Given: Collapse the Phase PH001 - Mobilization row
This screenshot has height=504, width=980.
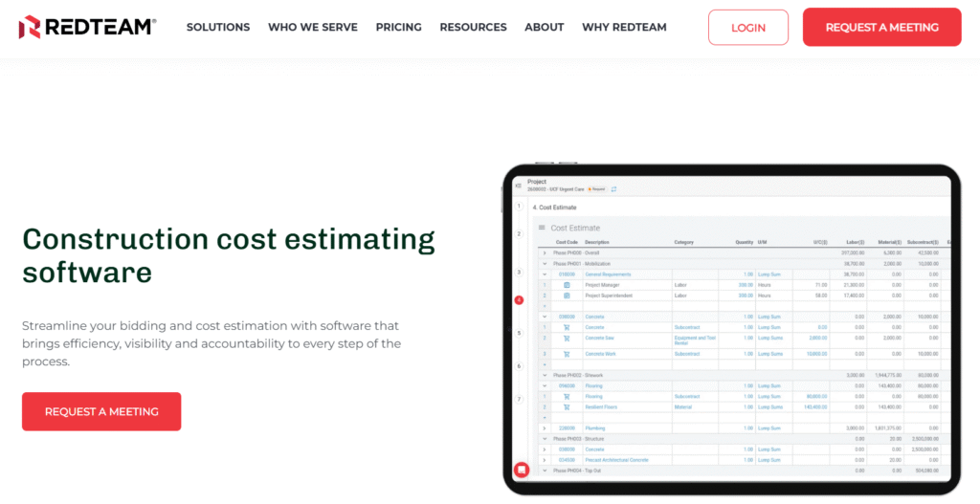Looking at the screenshot, I should (545, 263).
